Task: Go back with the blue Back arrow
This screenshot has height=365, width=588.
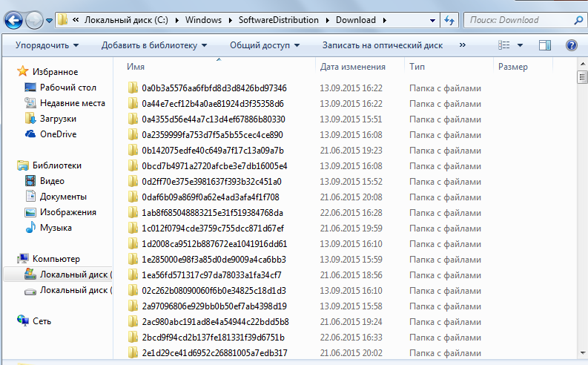Action: [x=13, y=20]
